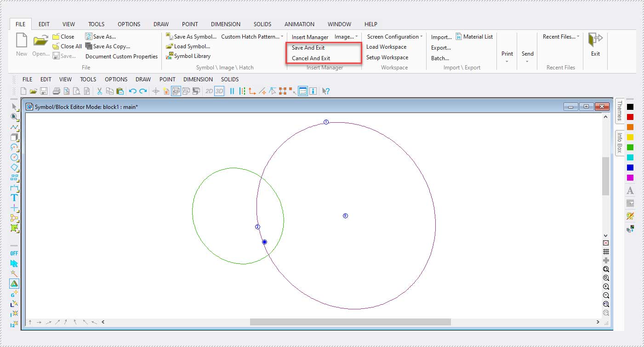This screenshot has height=347, width=644.
Task: Click the Symbol Library icon
Action: point(170,56)
